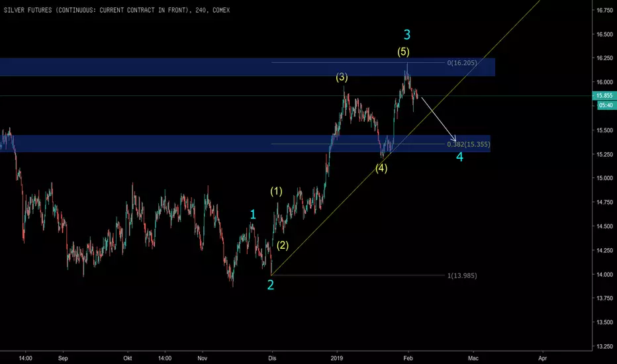Click the 'Mac' date on time axis
Viewport: 617px width, 364px height.
coord(473,358)
